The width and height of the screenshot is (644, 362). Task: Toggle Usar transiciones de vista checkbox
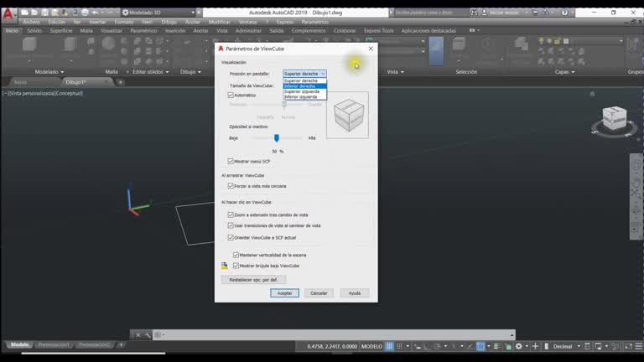231,225
